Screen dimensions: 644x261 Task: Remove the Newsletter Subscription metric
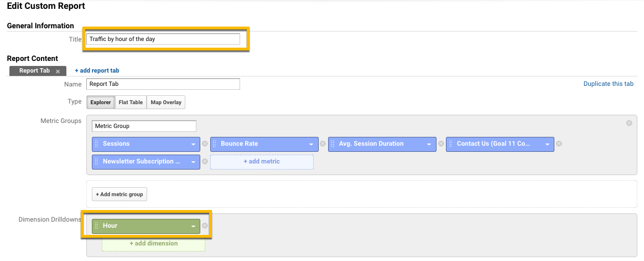coord(205,162)
